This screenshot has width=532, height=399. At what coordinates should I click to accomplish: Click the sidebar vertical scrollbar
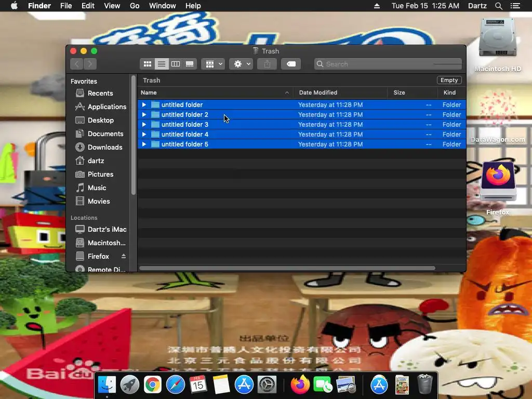134,135
